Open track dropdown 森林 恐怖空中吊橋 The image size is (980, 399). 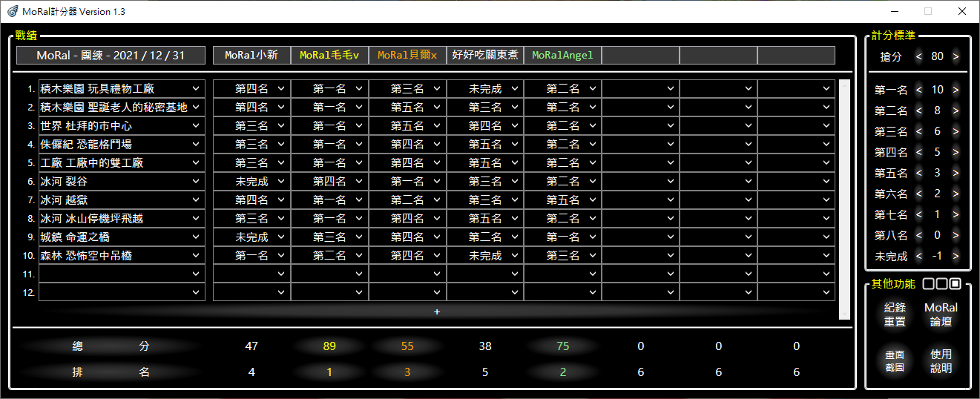122,255
